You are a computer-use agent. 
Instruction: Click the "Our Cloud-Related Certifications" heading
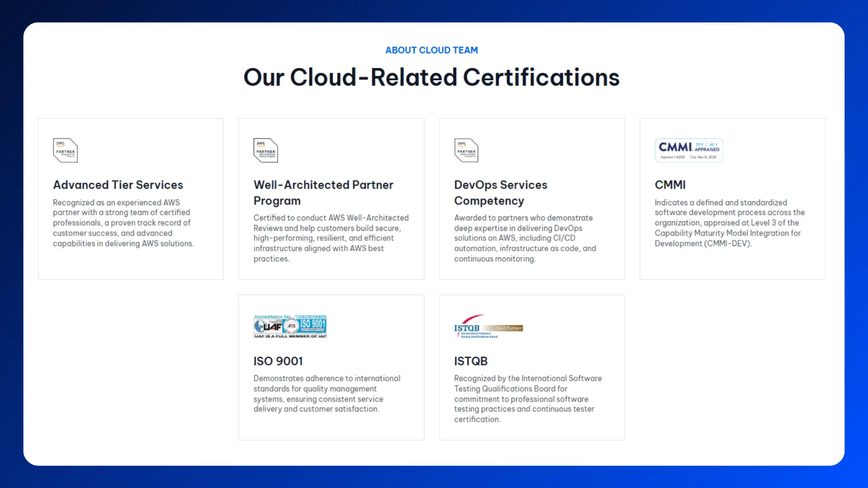(431, 77)
